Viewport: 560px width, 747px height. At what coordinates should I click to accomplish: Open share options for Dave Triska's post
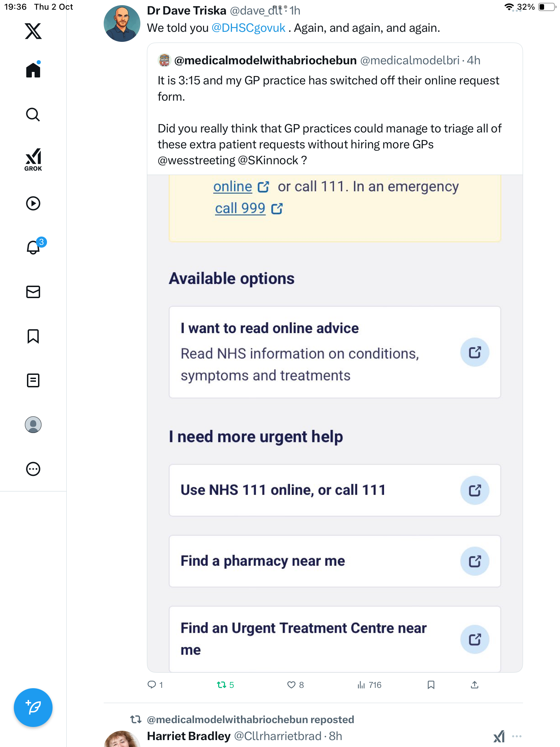pyautogui.click(x=475, y=685)
